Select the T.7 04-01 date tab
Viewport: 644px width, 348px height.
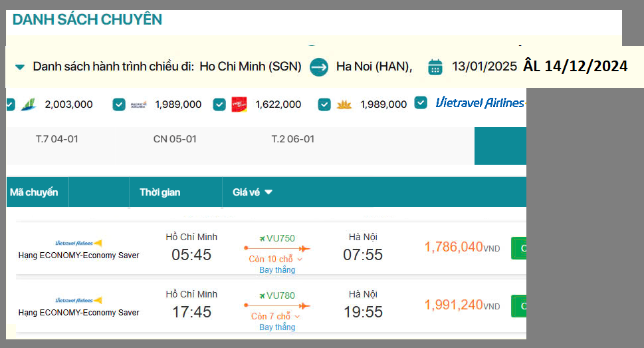tap(57, 139)
